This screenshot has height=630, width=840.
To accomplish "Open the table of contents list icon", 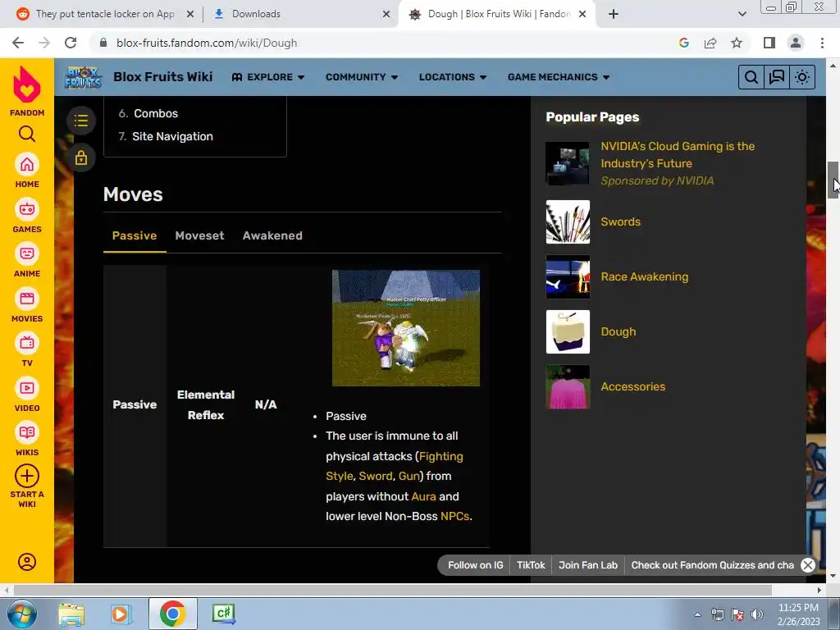I will coord(81,120).
